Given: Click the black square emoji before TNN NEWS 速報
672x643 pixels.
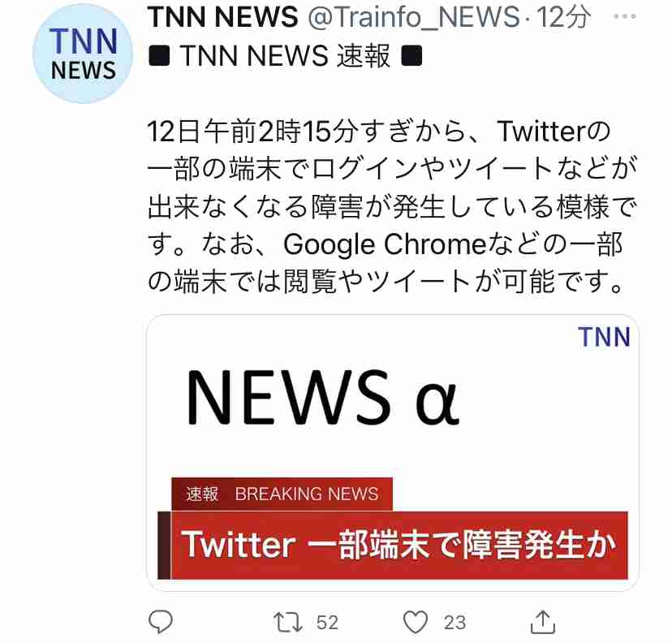Looking at the screenshot, I should click(x=159, y=56).
